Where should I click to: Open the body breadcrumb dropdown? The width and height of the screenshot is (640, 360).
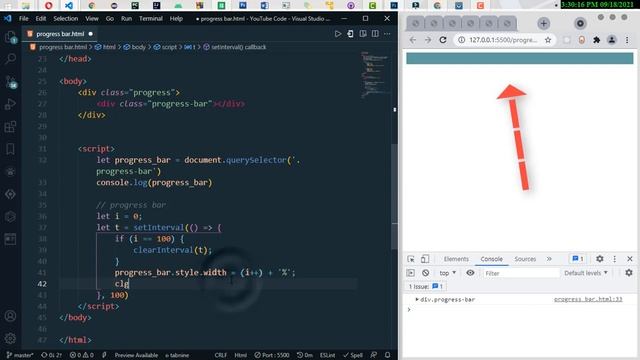coord(134,47)
